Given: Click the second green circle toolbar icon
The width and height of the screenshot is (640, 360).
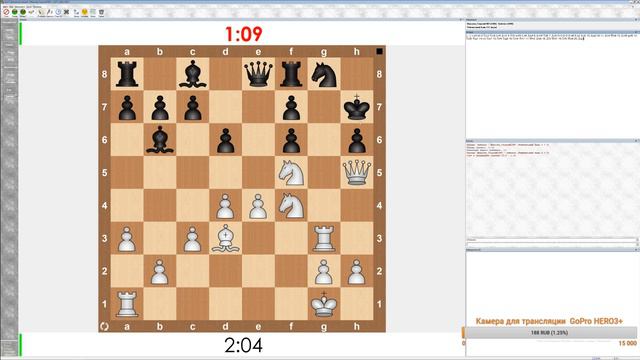Looking at the screenshot, I should click(23, 12).
